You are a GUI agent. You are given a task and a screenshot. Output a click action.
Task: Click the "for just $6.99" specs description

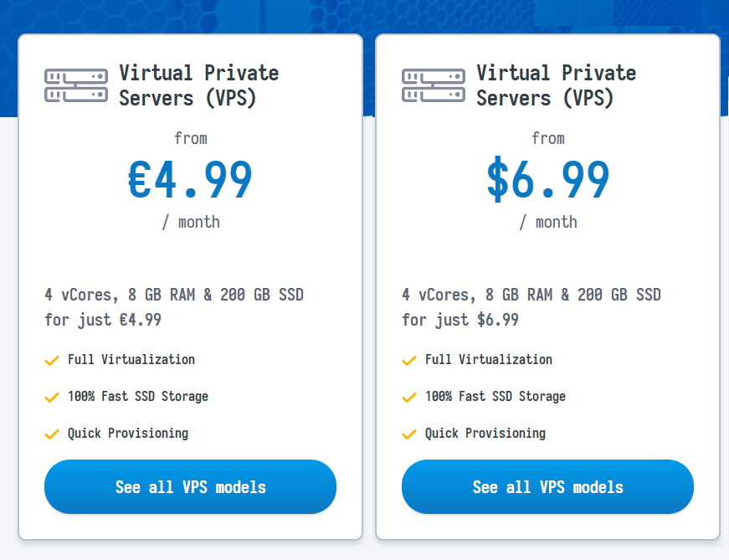click(x=531, y=307)
